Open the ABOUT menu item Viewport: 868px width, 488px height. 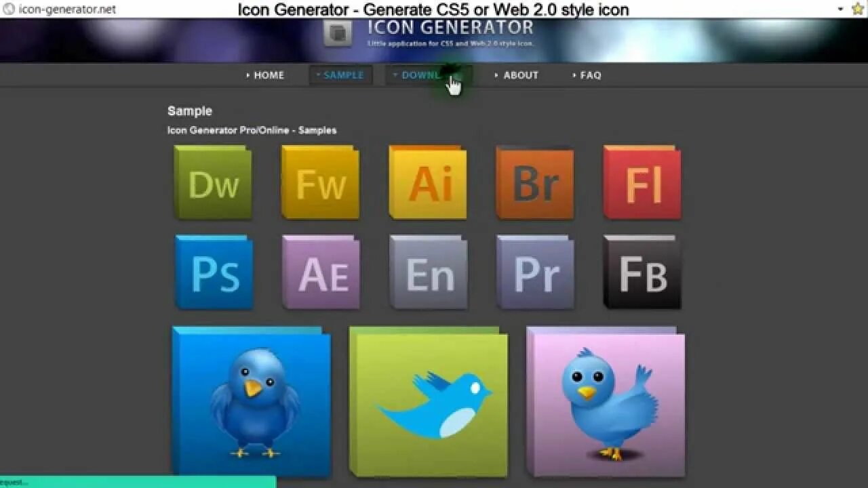517,75
